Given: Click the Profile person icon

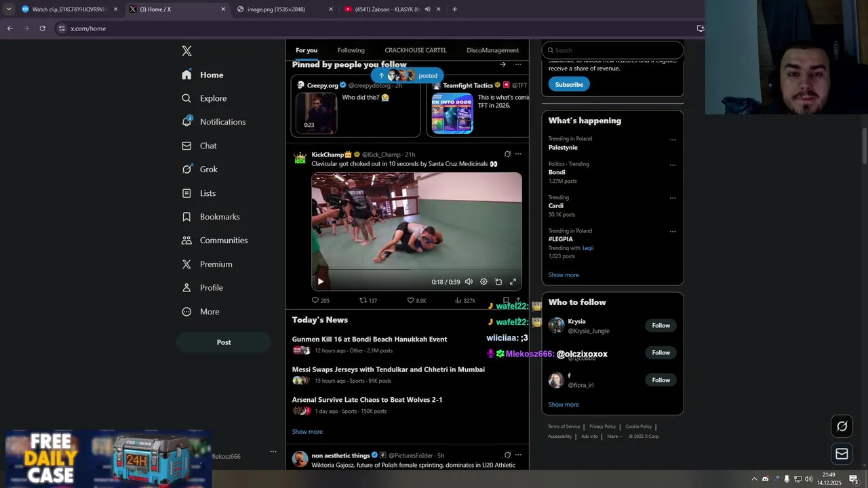Looking at the screenshot, I should (186, 288).
